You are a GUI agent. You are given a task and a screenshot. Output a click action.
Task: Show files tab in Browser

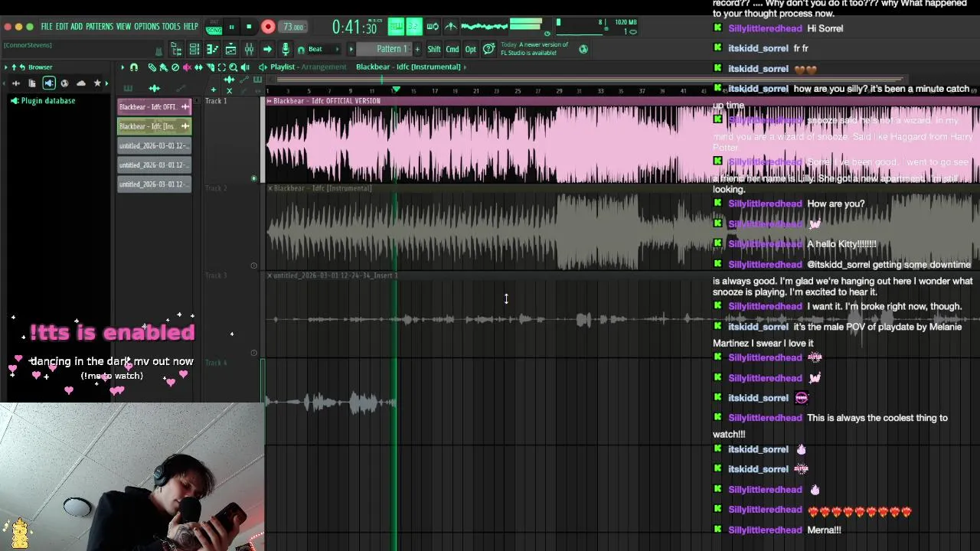point(32,83)
